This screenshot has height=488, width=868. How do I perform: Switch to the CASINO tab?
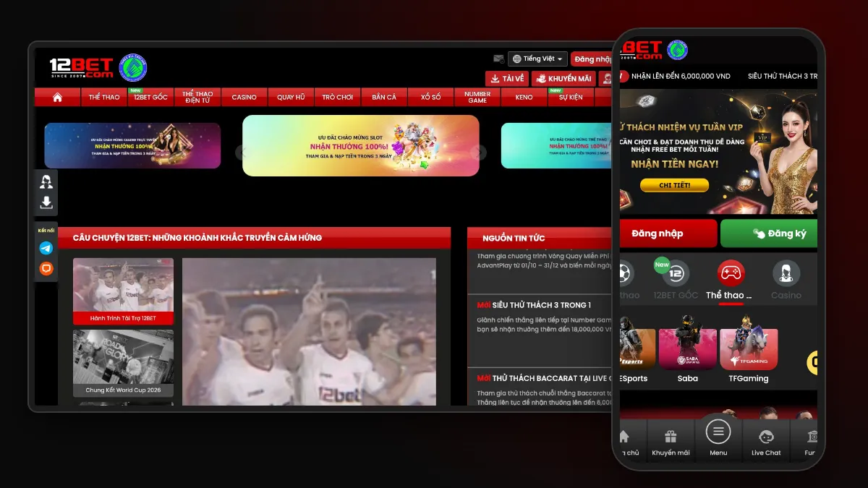pos(244,97)
